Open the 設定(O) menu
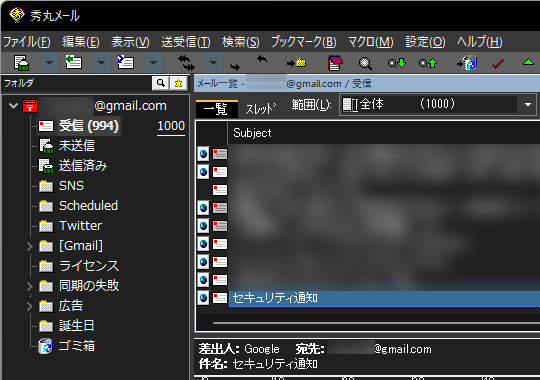The width and height of the screenshot is (540, 380). click(425, 42)
